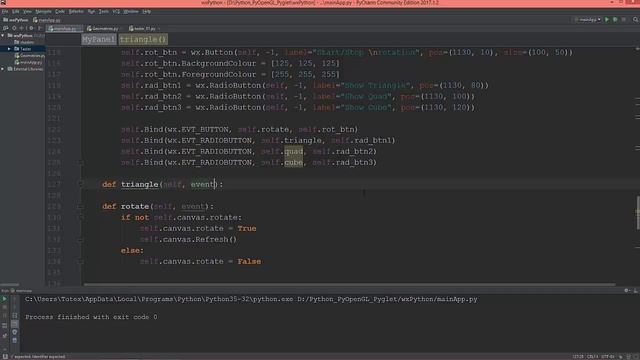The width and height of the screenshot is (640, 360).
Task: Collapse all in project panel
Action: point(22,28)
